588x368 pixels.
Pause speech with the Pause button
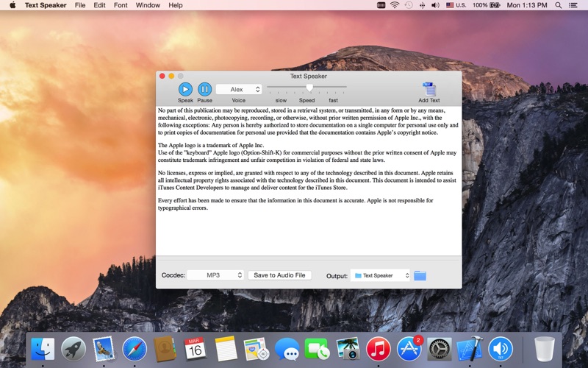tap(204, 89)
